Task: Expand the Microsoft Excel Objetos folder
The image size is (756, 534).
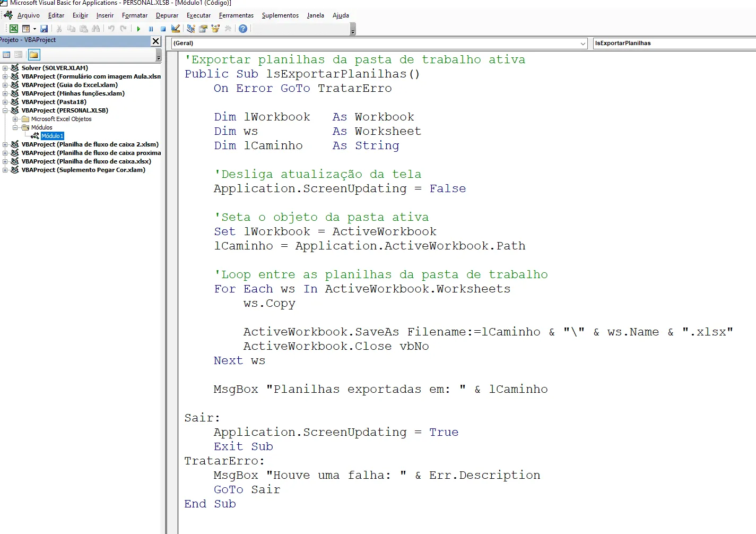Action: coord(15,119)
